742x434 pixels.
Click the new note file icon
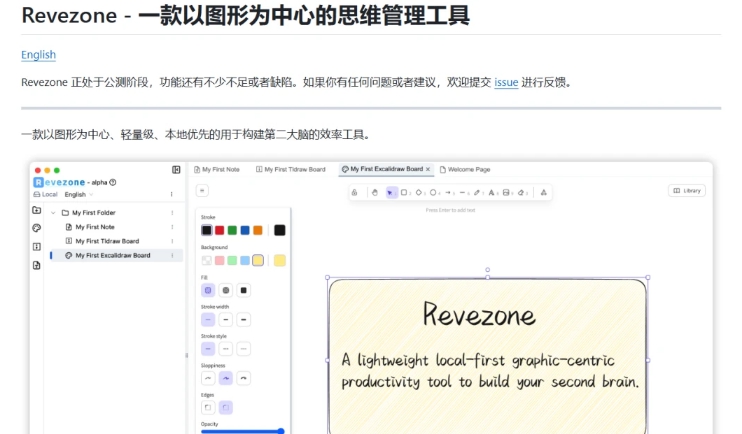(x=36, y=265)
